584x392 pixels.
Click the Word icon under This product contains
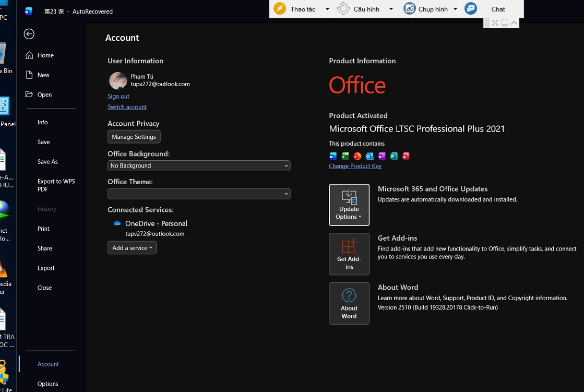333,156
